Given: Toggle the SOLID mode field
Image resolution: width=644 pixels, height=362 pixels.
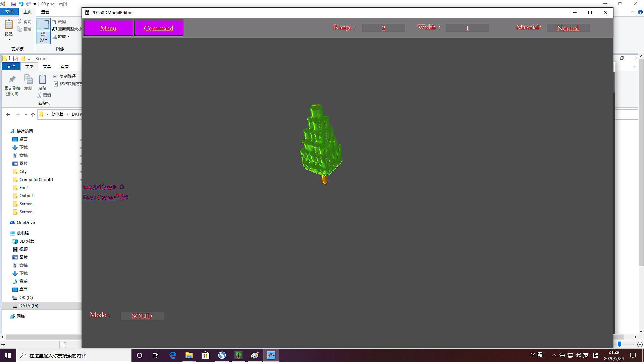Looking at the screenshot, I should 142,316.
